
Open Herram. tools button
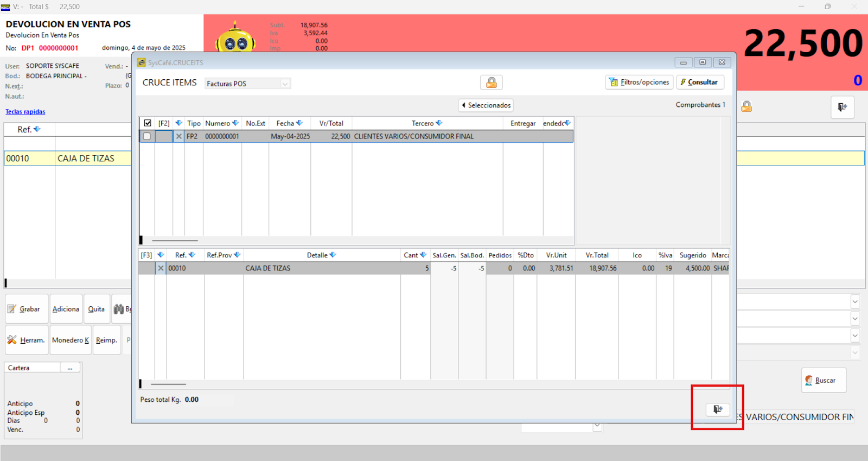pos(27,340)
